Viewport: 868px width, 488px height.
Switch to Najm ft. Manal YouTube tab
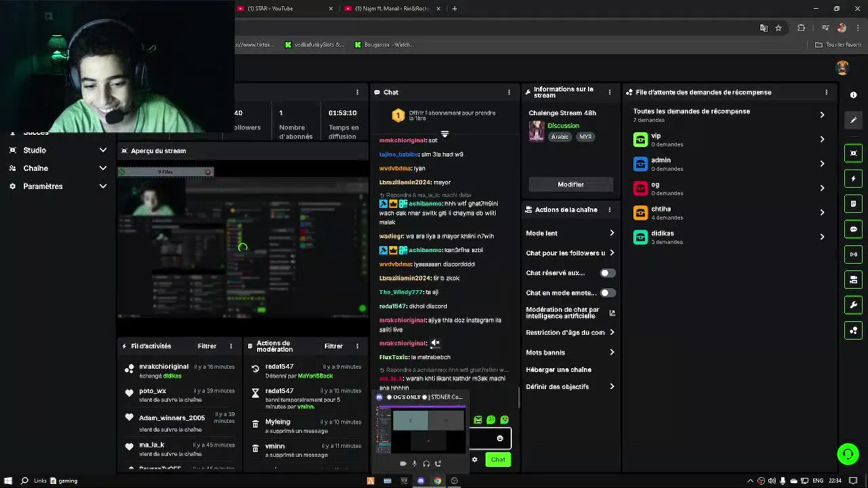[393, 9]
